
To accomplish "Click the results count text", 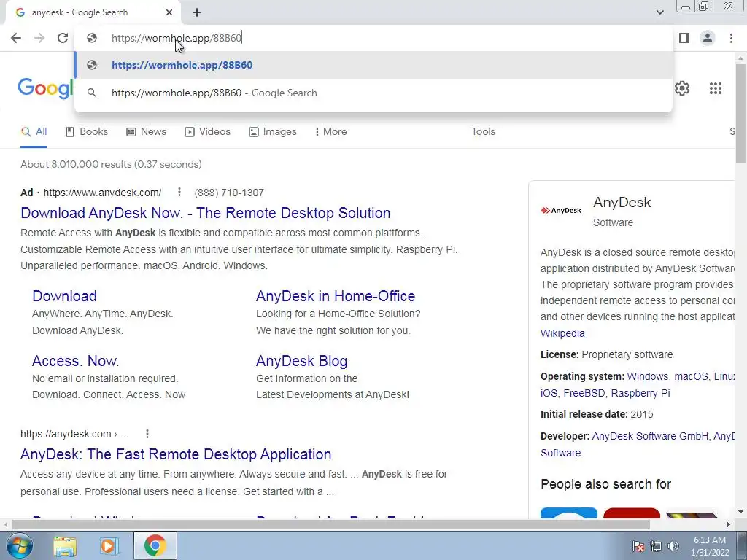I will coord(111,164).
